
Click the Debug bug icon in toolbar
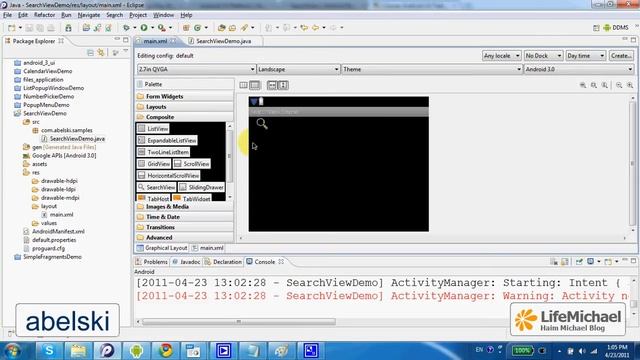[127, 28]
